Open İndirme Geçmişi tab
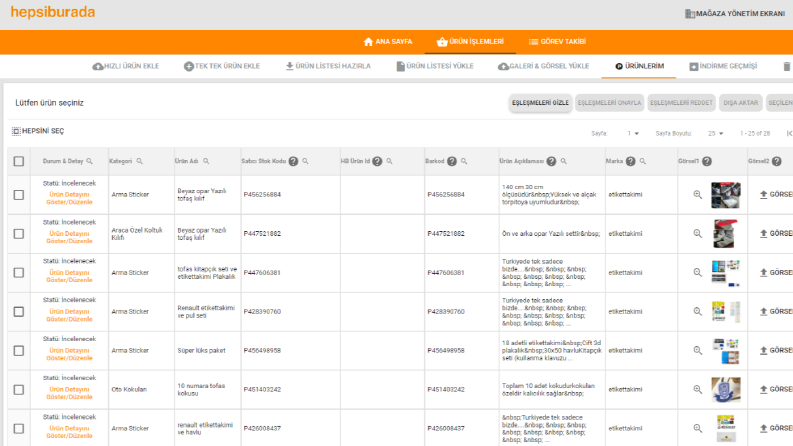 pyautogui.click(x=723, y=66)
